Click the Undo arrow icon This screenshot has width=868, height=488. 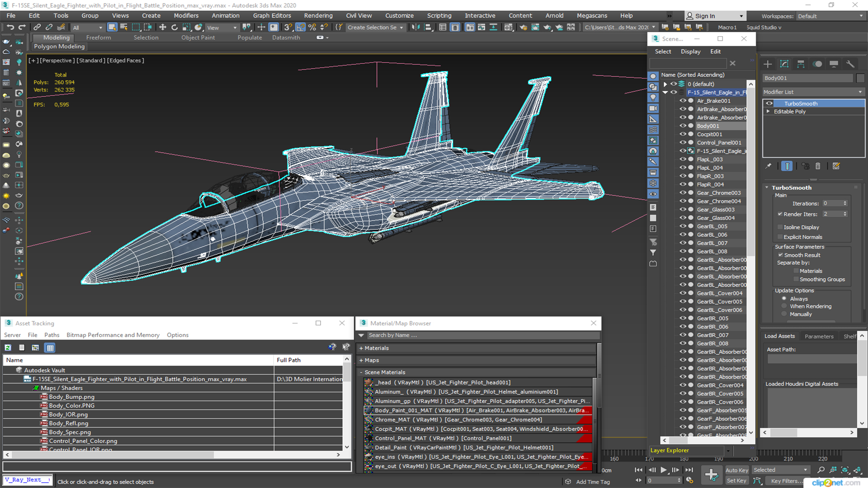coord(10,27)
